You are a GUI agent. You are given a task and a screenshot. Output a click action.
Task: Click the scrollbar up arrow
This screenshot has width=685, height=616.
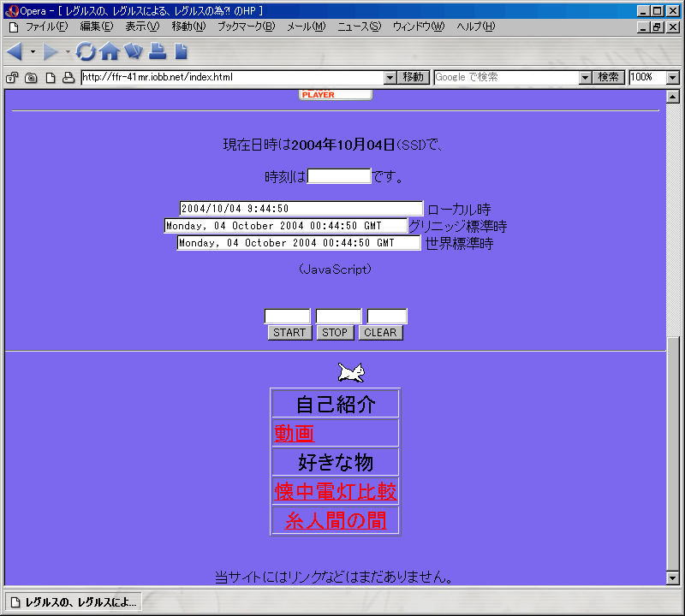pos(673,97)
